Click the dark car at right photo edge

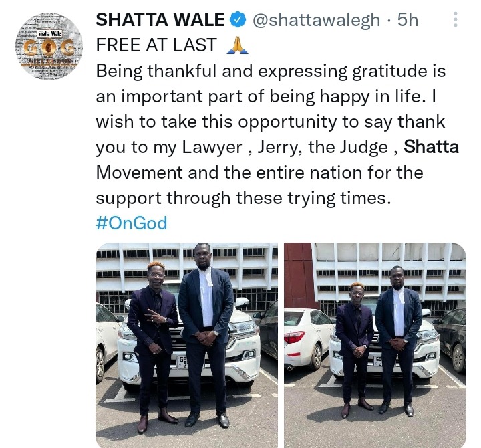450,341
